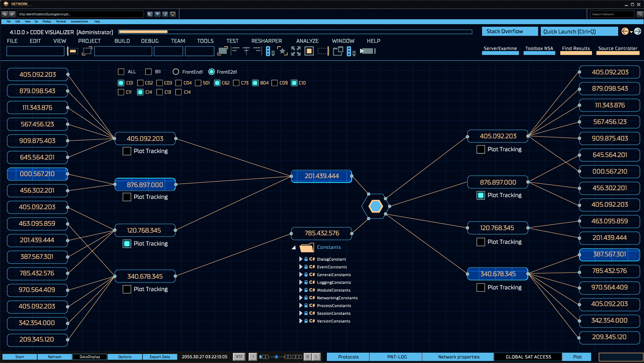This screenshot has width=644, height=363.
Task: Open the Constants folder icon
Action: [307, 247]
